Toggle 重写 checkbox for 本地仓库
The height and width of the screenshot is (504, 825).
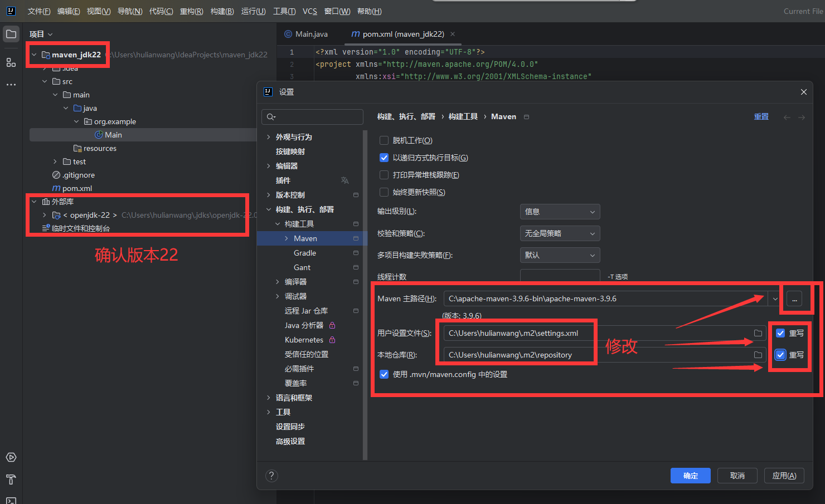click(x=780, y=355)
